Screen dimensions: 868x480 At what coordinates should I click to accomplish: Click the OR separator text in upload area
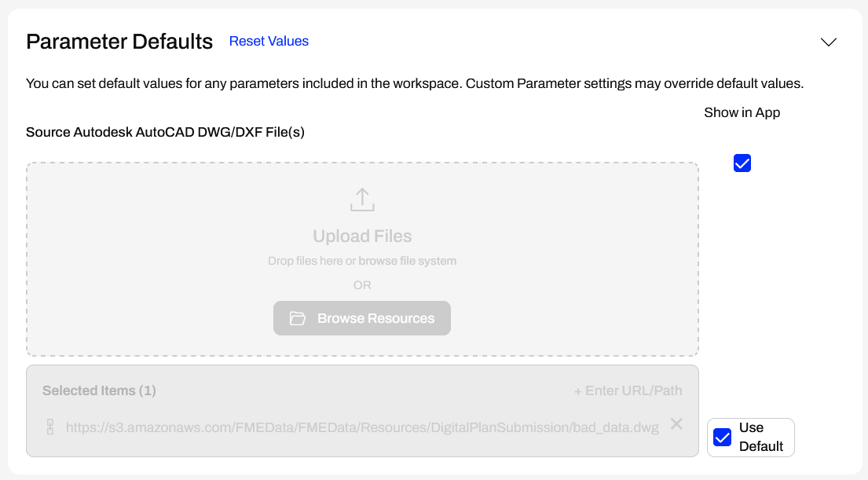tap(362, 285)
